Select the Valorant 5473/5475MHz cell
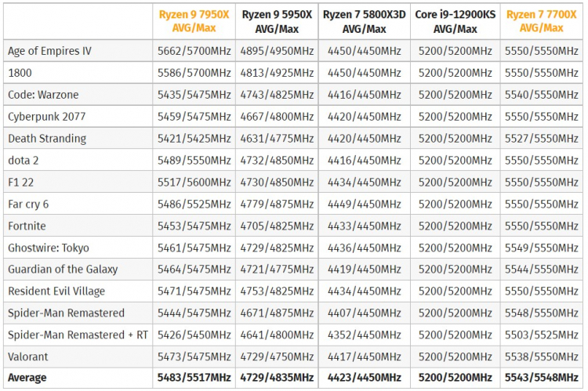Image resolution: width=588 pixels, height=391 pixels. pos(194,357)
